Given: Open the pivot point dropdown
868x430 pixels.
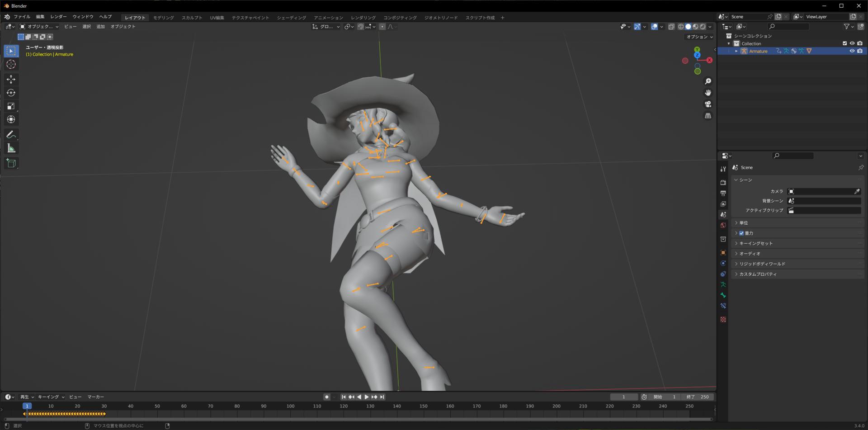Looking at the screenshot, I should 349,27.
